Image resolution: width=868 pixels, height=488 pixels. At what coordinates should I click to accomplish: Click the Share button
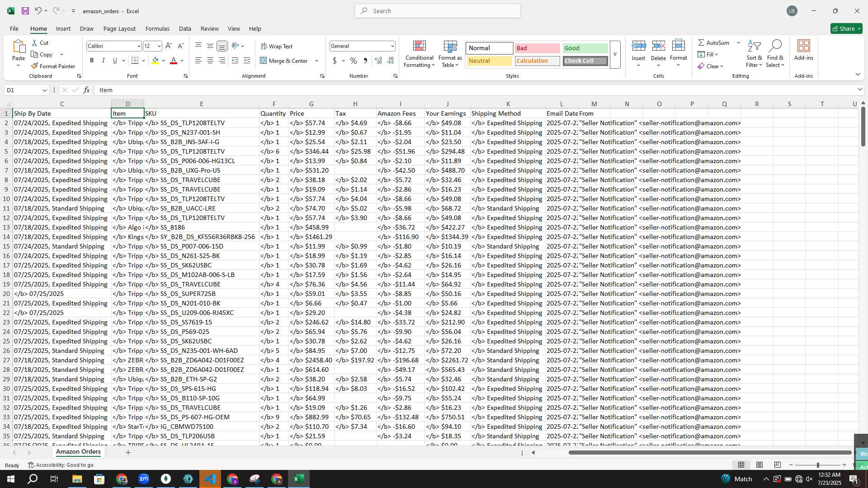point(846,28)
